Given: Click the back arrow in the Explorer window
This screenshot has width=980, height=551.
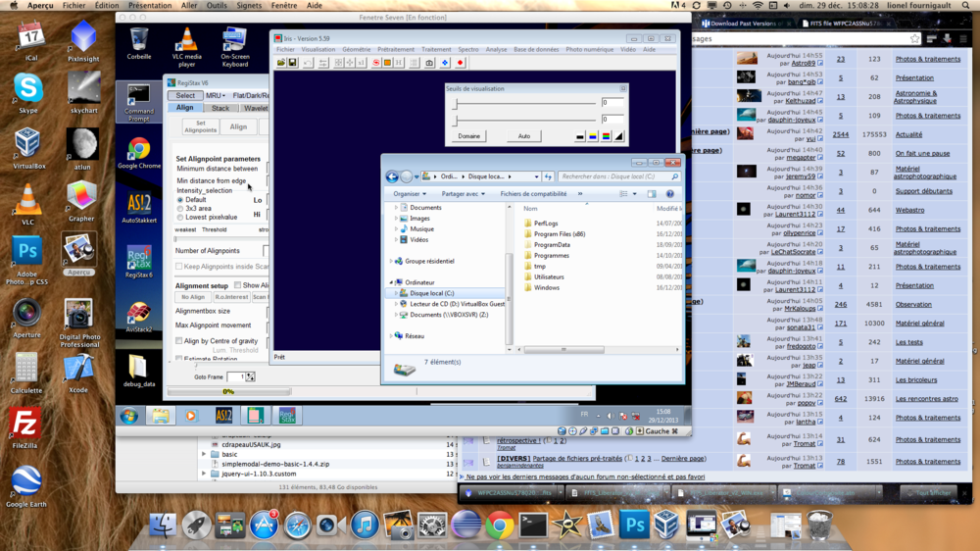Looking at the screenshot, I should tap(392, 177).
